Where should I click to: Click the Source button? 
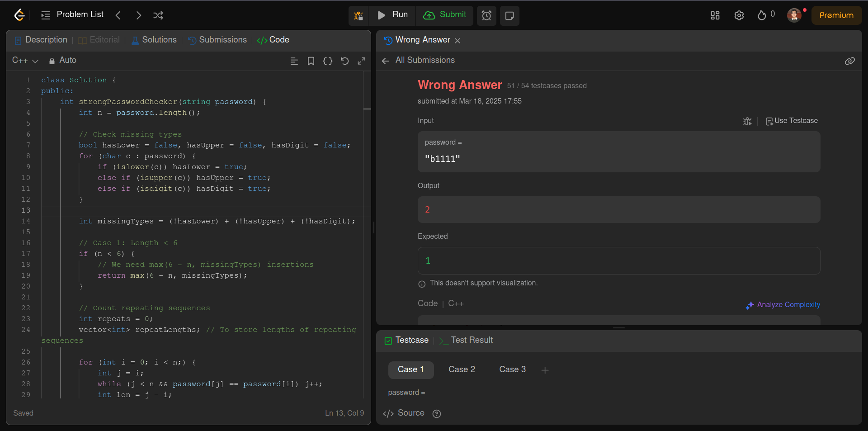point(404,413)
